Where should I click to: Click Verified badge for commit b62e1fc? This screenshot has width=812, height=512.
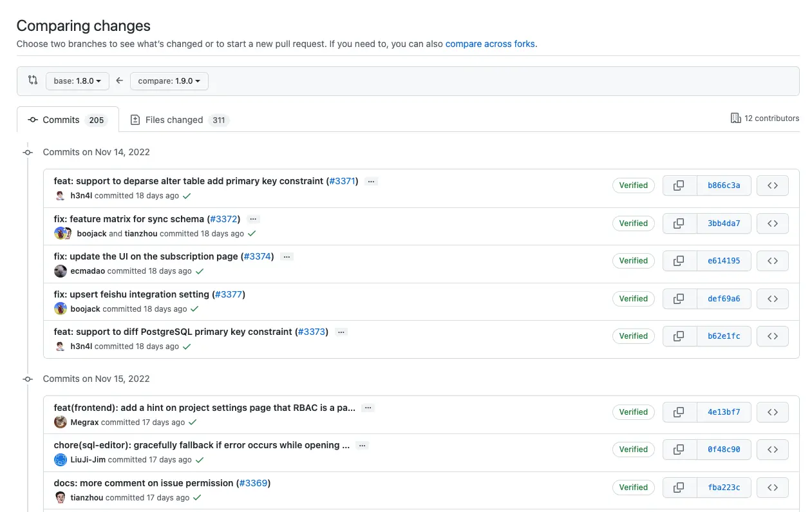click(x=633, y=336)
